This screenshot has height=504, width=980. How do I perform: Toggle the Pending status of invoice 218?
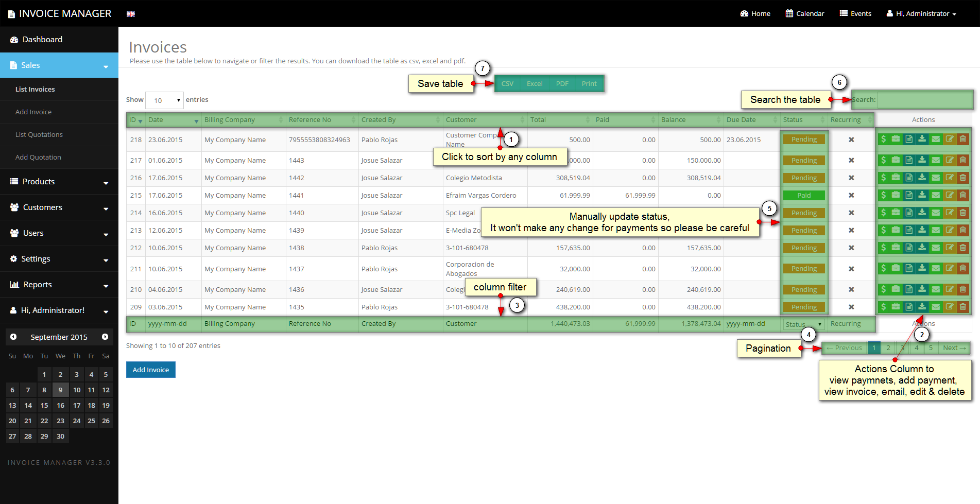pyautogui.click(x=804, y=140)
